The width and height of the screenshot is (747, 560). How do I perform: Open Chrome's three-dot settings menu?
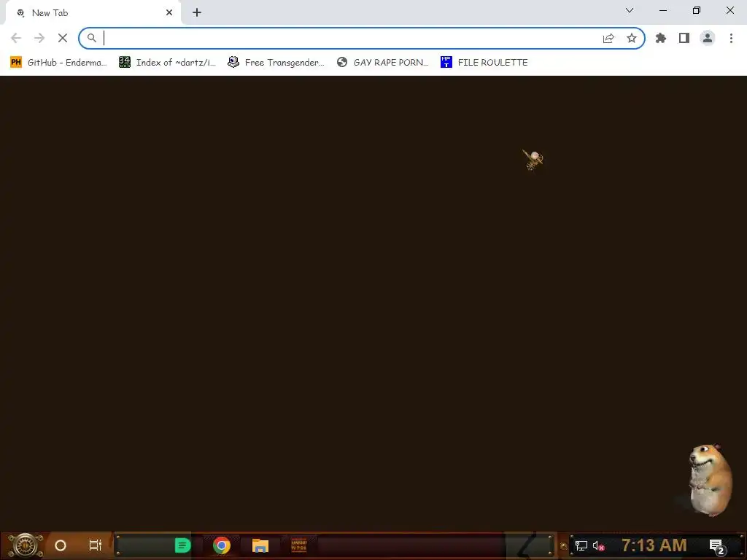[731, 38]
